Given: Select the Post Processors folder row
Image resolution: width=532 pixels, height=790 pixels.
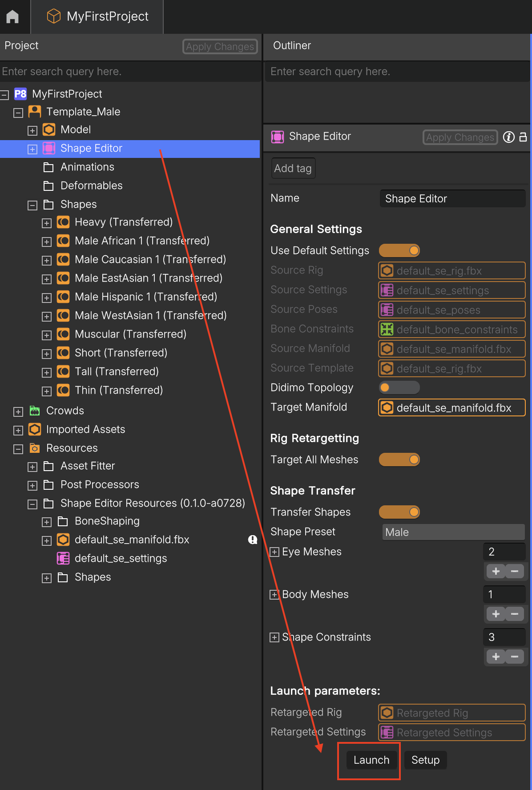Looking at the screenshot, I should pyautogui.click(x=130, y=484).
